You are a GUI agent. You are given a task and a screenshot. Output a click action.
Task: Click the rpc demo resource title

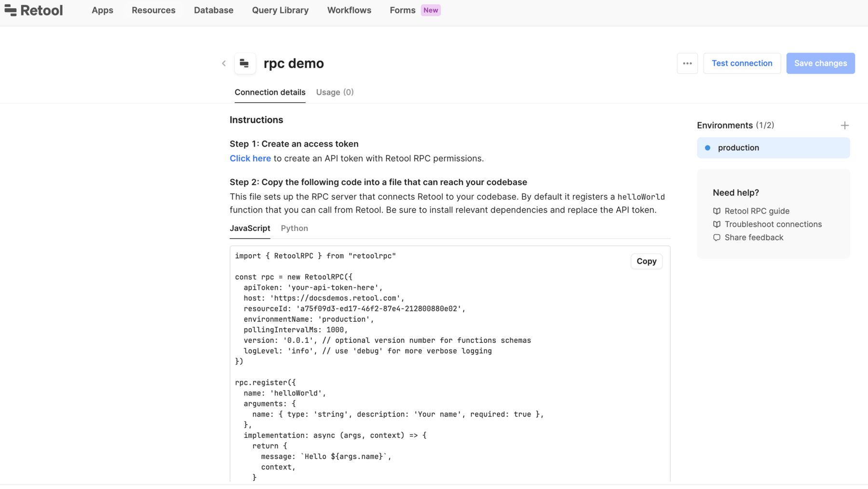point(294,63)
